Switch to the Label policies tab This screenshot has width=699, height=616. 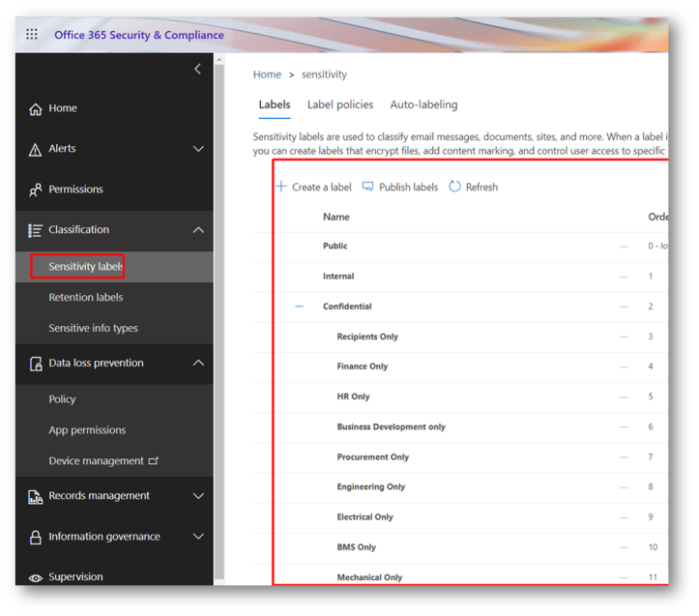339,104
